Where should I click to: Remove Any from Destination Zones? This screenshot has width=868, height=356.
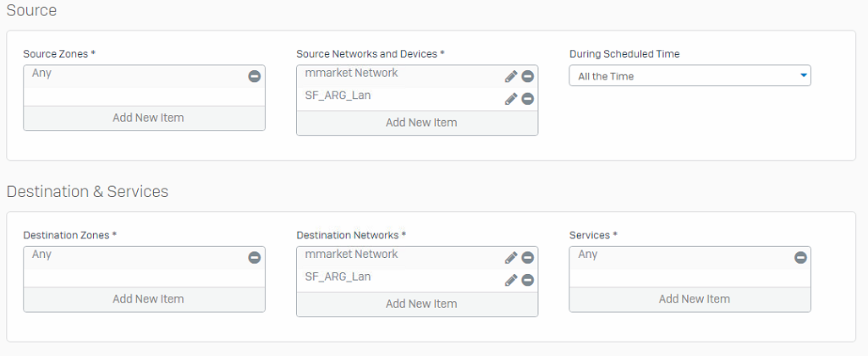pos(254,257)
